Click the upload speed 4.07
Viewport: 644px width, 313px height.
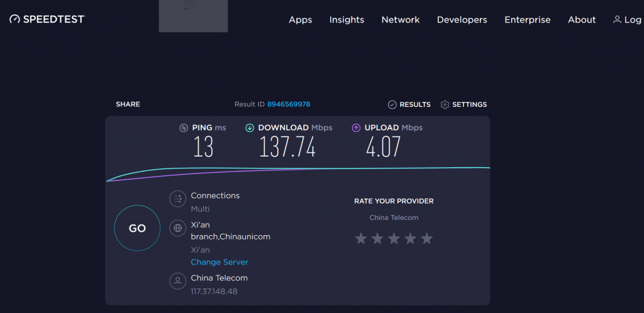tap(383, 147)
